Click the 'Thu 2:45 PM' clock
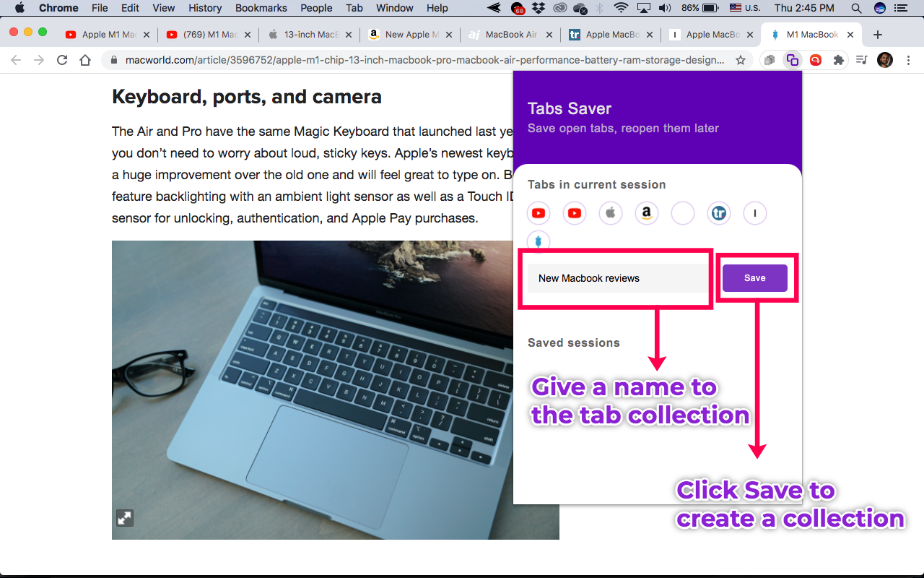 click(804, 8)
